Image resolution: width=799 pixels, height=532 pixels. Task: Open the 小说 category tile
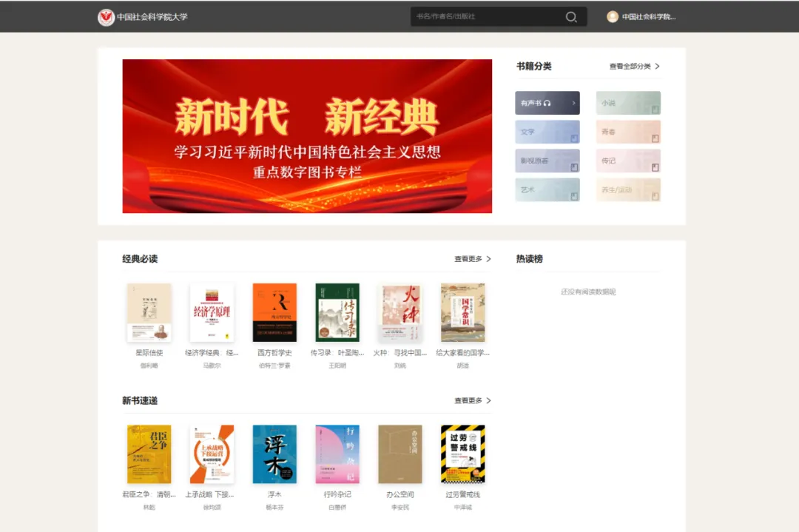628,103
